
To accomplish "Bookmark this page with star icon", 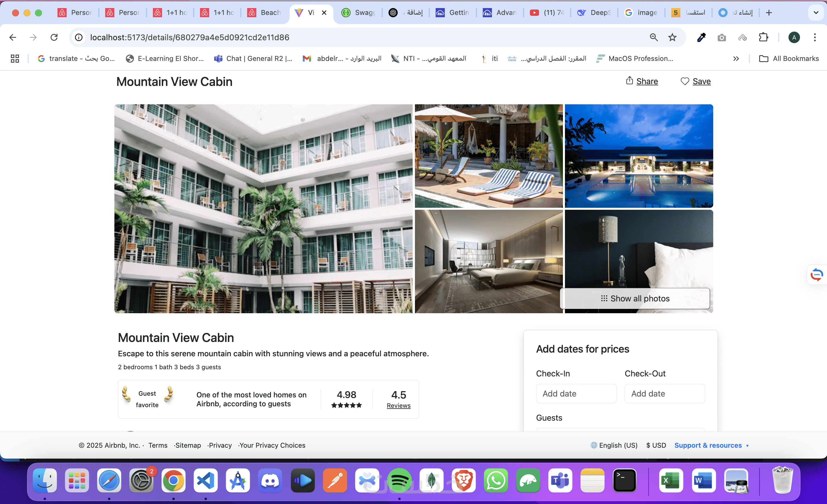I will coord(672,37).
